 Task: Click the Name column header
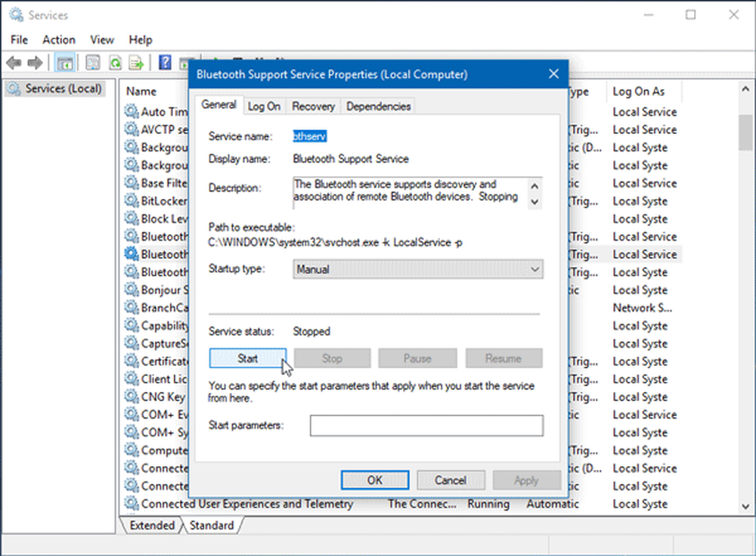(x=141, y=92)
